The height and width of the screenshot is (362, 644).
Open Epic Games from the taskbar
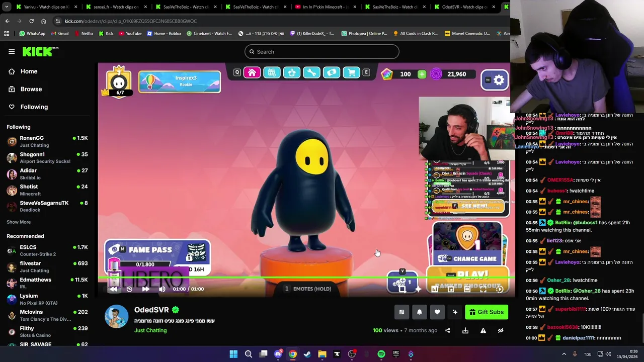coord(396,354)
